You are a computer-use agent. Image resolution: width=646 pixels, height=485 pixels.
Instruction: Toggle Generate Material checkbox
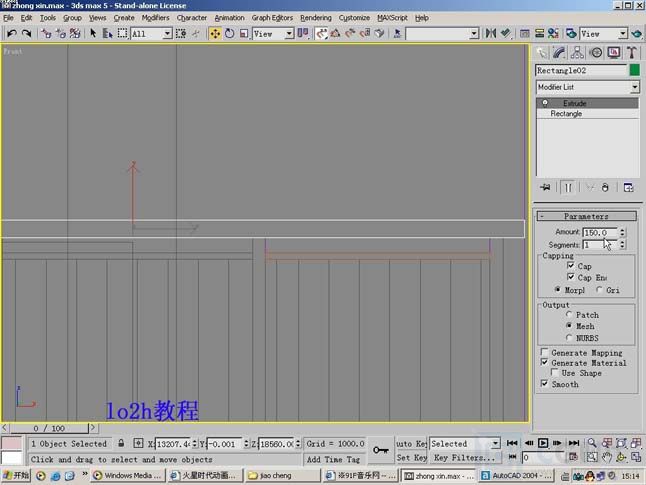(x=544, y=363)
